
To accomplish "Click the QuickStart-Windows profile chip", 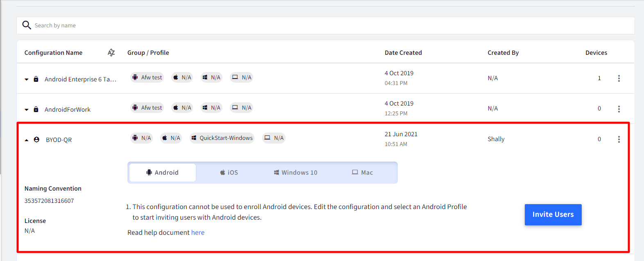I will click(x=222, y=138).
